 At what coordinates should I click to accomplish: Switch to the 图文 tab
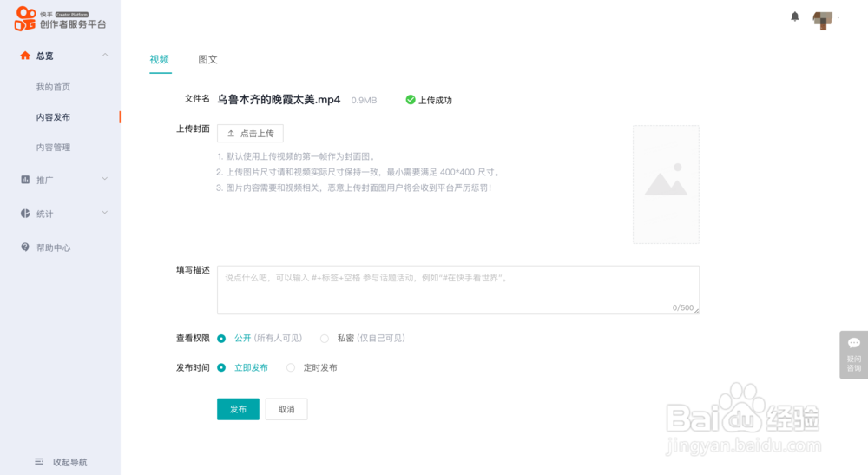click(x=207, y=60)
